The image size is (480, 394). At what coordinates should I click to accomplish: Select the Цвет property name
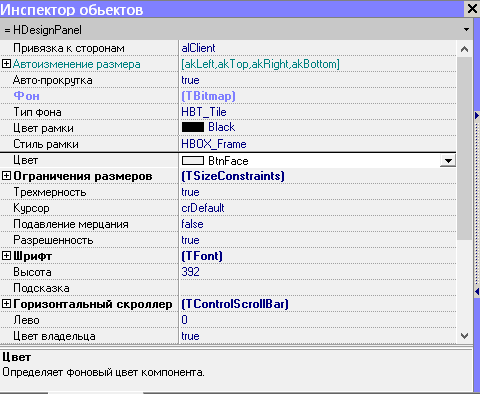(x=25, y=160)
